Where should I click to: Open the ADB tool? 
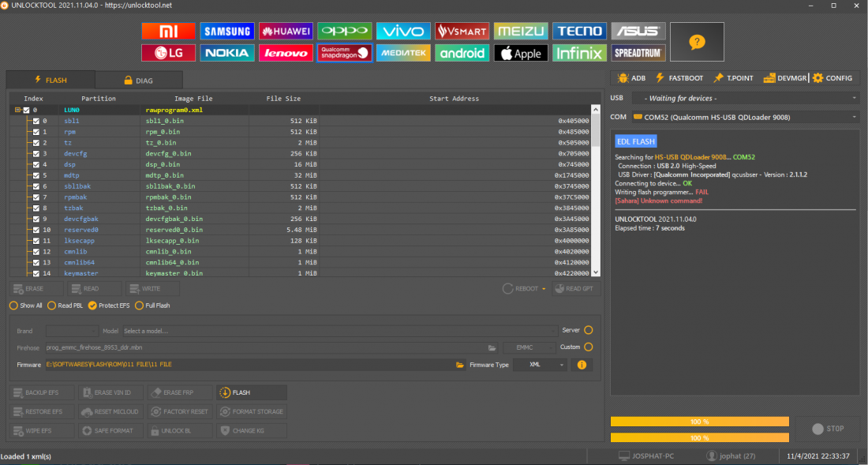pos(631,78)
